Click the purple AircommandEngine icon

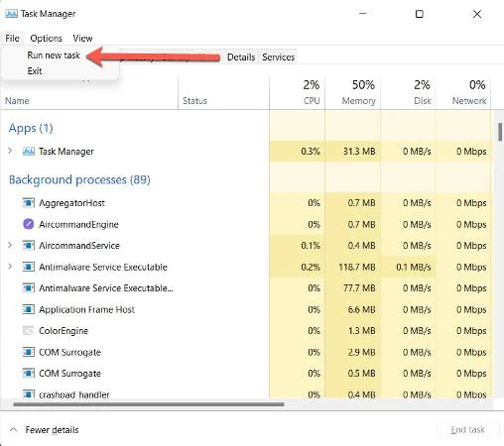pos(29,224)
